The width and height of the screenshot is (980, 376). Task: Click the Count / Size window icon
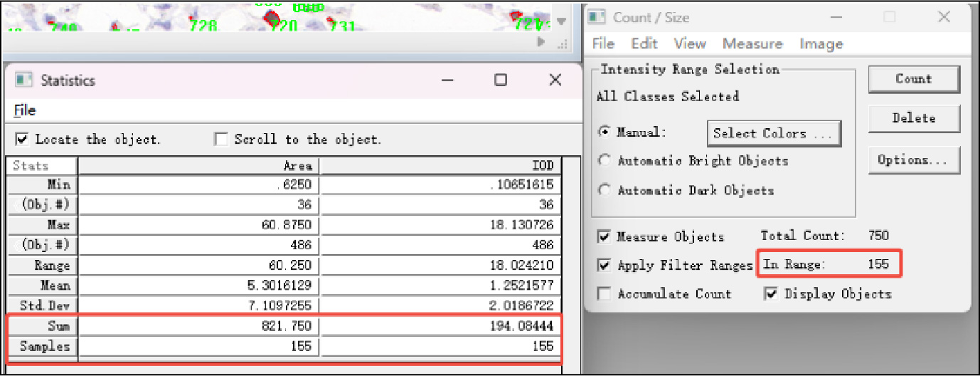point(598,17)
